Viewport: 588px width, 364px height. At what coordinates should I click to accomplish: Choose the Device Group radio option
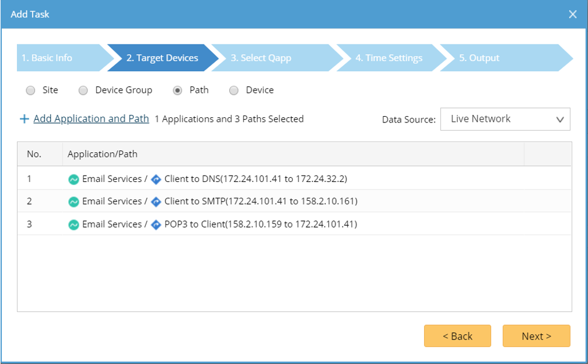coord(83,90)
